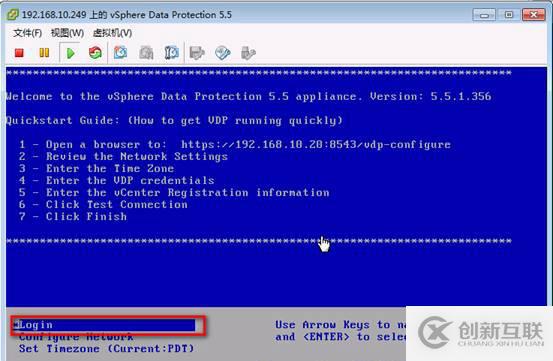Click the CD/DVD drive connection icon
Screen dimensions: 553x361
[223, 53]
